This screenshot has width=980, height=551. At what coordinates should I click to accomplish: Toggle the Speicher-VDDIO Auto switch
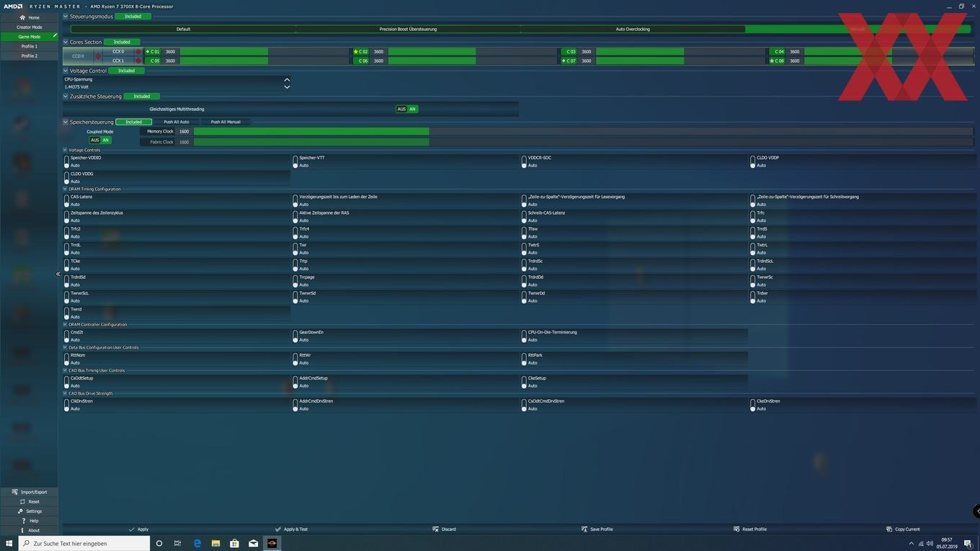pos(67,161)
